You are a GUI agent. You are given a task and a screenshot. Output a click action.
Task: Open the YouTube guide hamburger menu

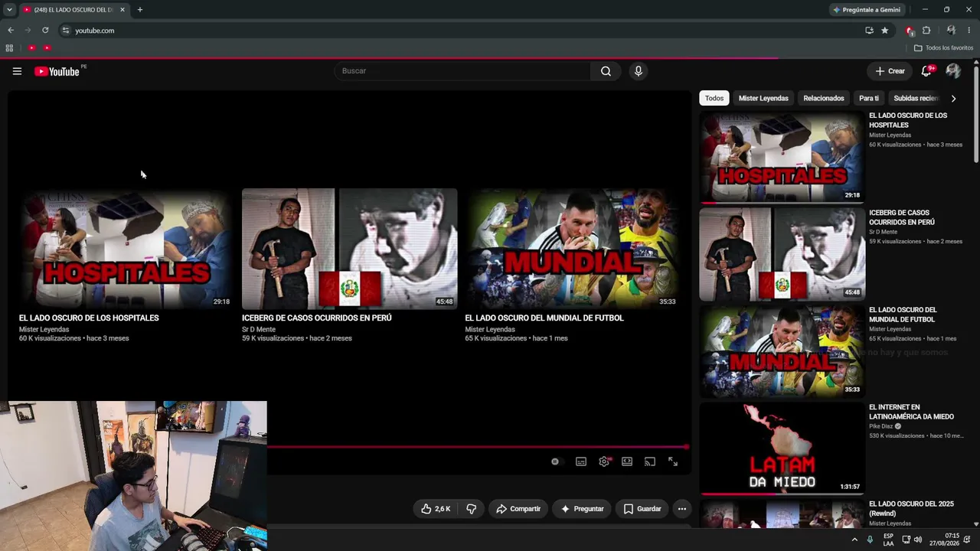pos(17,71)
